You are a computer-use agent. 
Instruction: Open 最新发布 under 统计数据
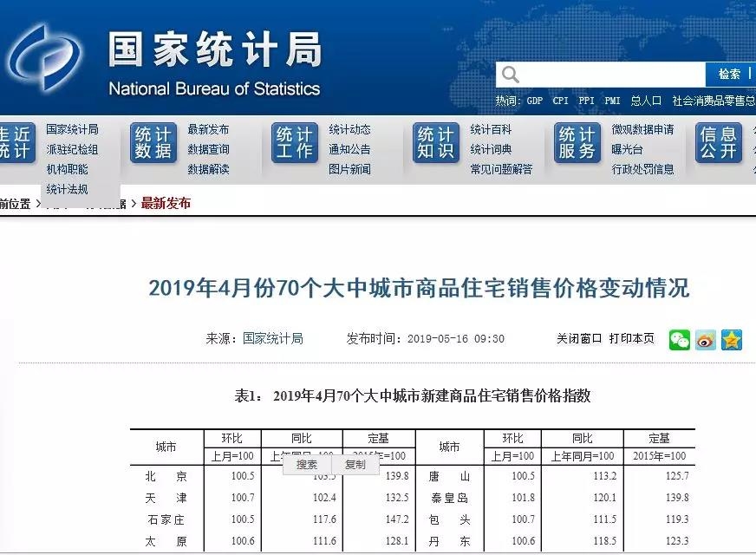click(208, 129)
